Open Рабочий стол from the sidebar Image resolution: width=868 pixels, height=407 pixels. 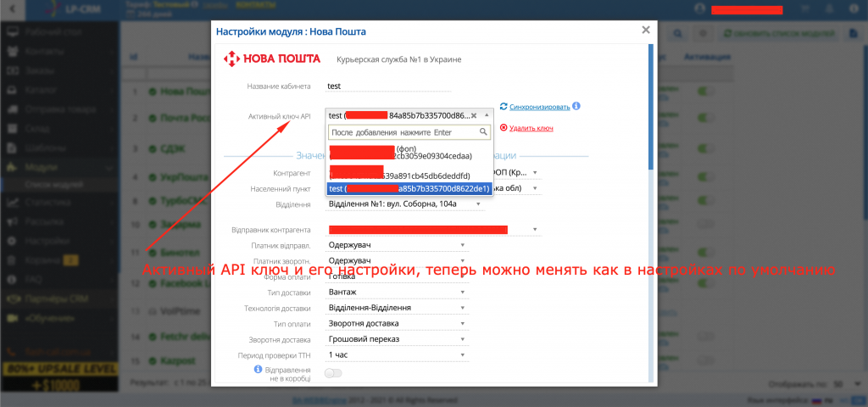(59, 31)
